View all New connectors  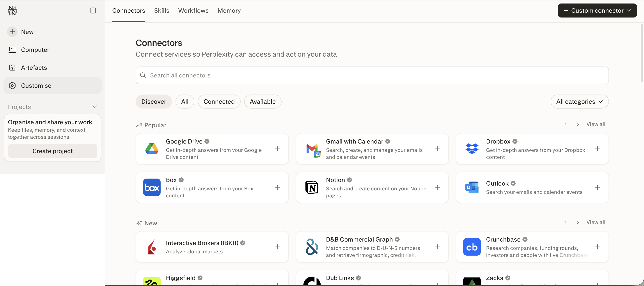[x=596, y=222]
